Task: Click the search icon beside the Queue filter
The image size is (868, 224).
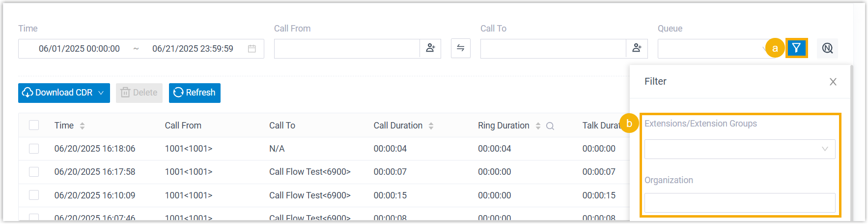Action: 827,48
